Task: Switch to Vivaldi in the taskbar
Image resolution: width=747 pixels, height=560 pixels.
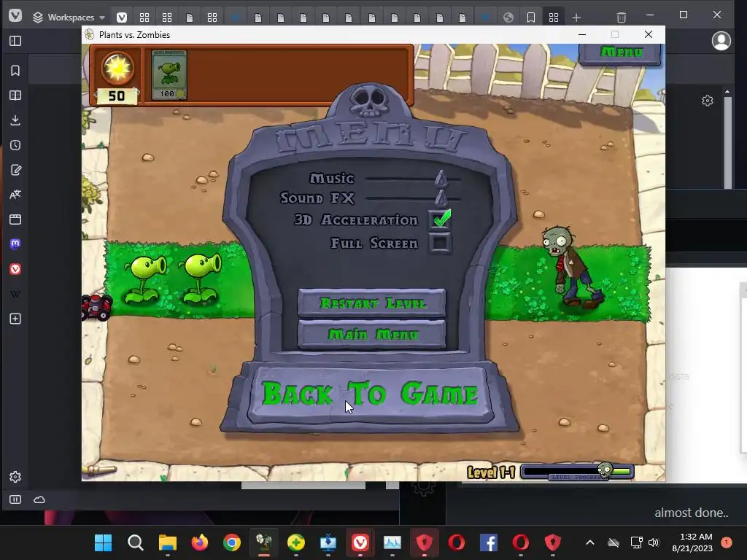Action: [x=360, y=542]
